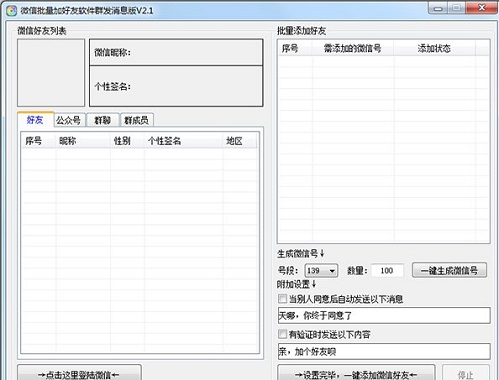499x380 pixels.
Task: Click the 生成微信号 section label
Action: click(301, 254)
